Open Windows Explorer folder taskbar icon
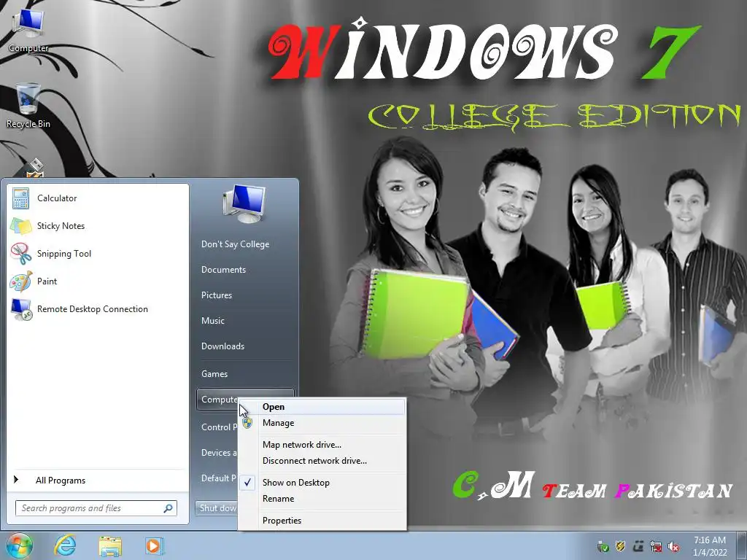The height and width of the screenshot is (560, 747). [110, 546]
